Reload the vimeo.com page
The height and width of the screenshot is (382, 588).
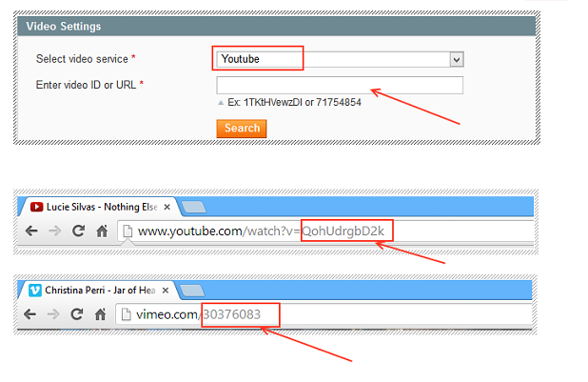78,313
